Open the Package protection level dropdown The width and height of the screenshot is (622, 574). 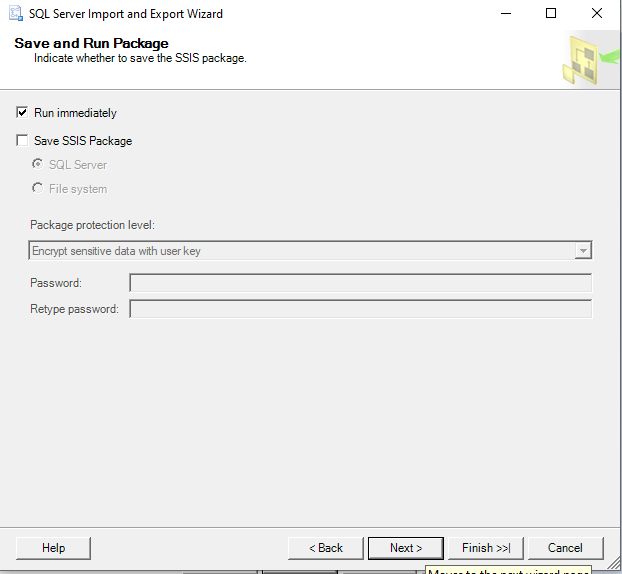click(310, 250)
